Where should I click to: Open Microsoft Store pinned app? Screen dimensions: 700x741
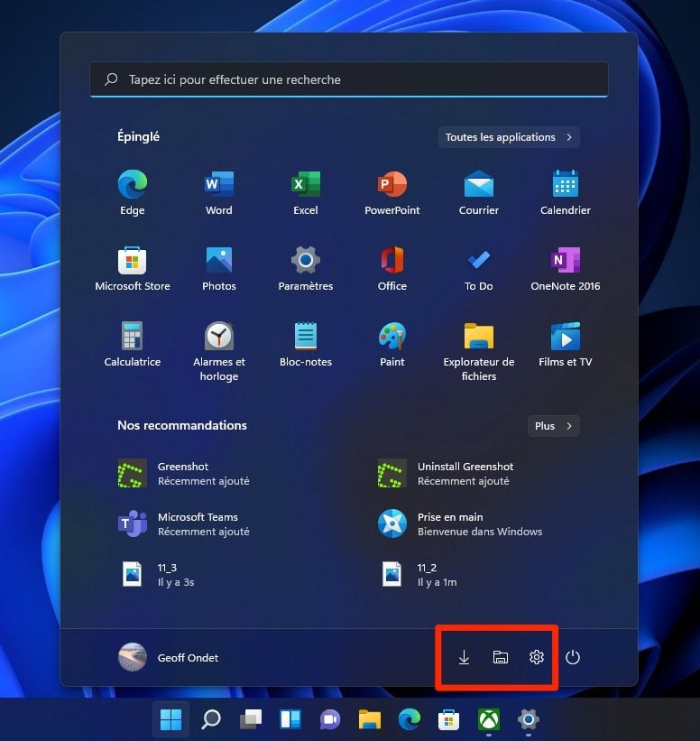(x=133, y=268)
